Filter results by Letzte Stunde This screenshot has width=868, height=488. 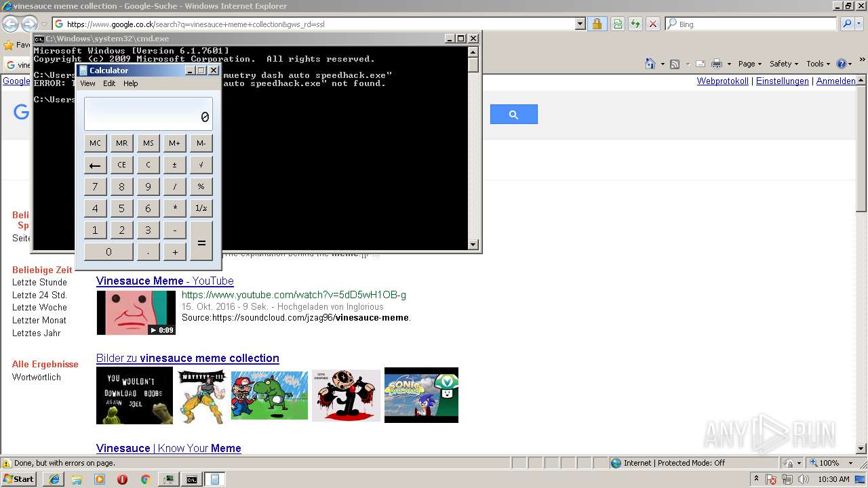pos(39,282)
